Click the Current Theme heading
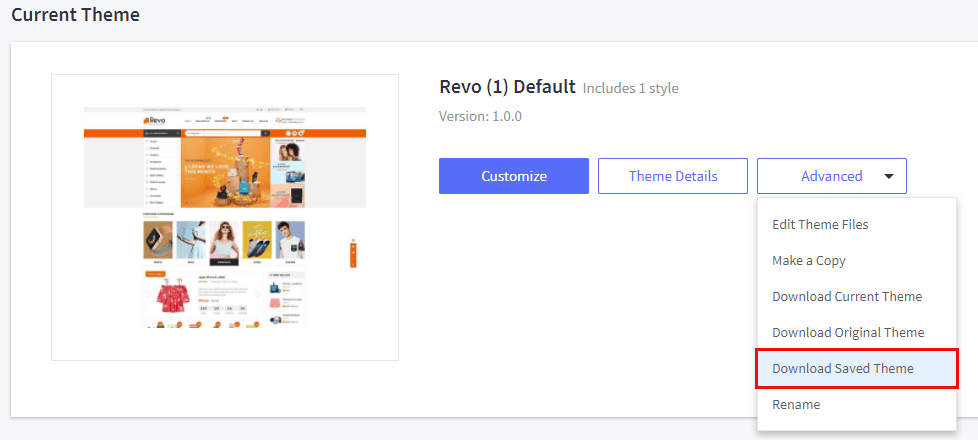 (75, 15)
